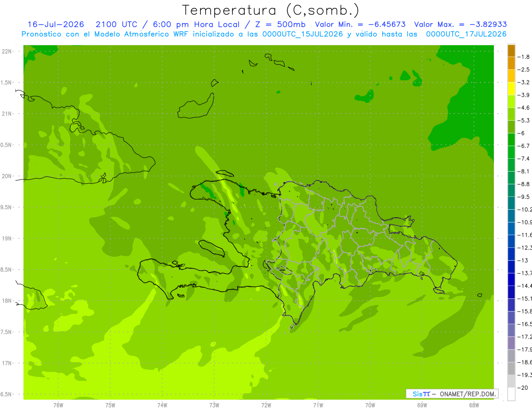Click the "22N" latitude label
Screen dimensions: 532x411
(7, 51)
